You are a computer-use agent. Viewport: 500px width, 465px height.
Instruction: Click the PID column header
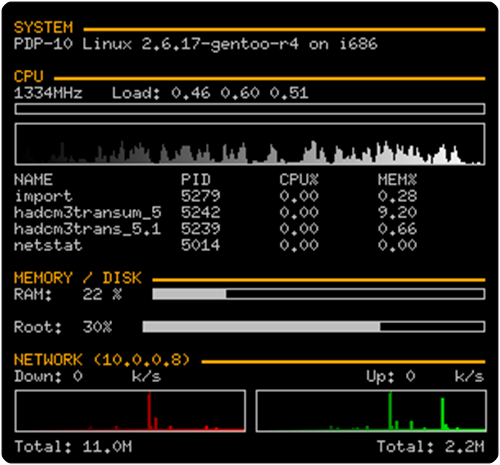coord(196,180)
